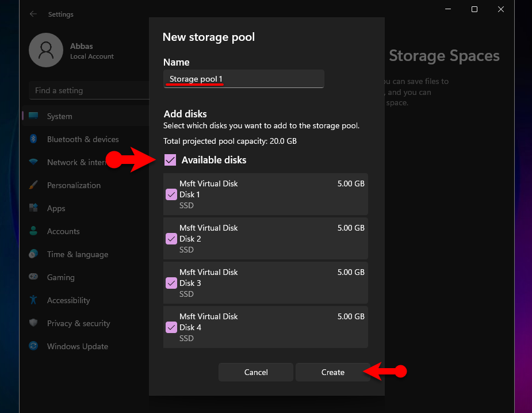Uncheck the Disk 3 checkbox
Image resolution: width=532 pixels, height=413 pixels.
pos(171,283)
